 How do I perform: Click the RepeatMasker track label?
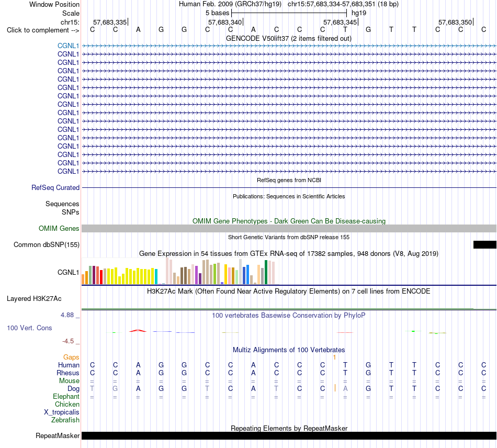(58, 435)
